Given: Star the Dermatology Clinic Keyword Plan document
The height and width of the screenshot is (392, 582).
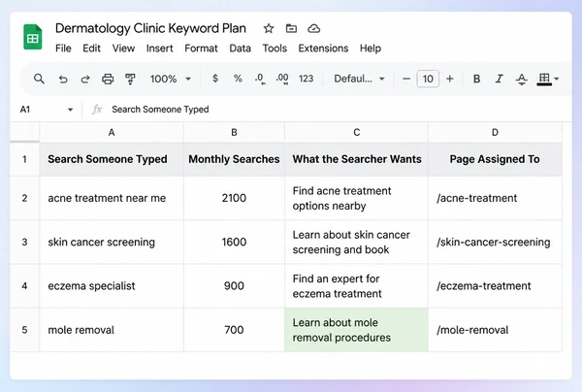Looking at the screenshot, I should tap(269, 28).
